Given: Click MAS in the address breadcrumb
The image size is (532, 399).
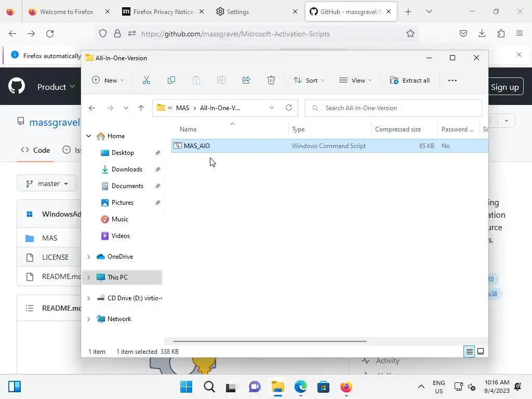Looking at the screenshot, I should click(x=182, y=108).
